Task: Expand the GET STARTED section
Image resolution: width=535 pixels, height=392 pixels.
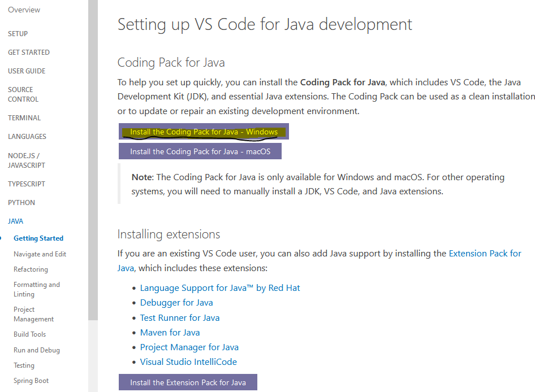Action: 29,52
